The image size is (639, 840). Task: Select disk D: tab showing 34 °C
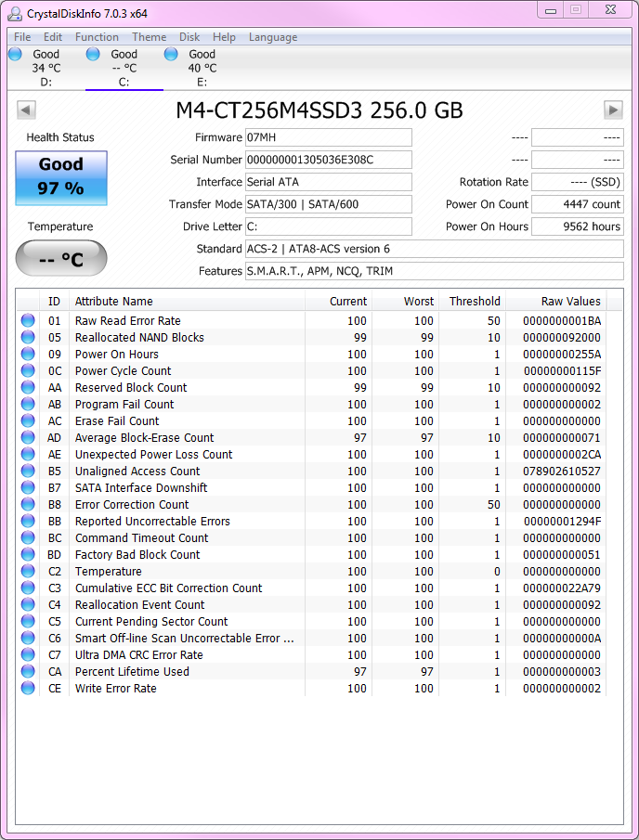(46, 68)
